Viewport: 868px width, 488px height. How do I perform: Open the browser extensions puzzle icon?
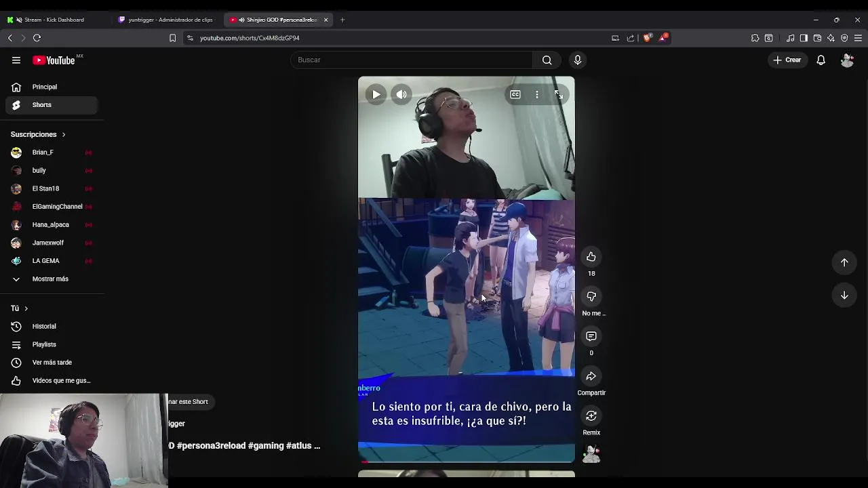coord(755,38)
